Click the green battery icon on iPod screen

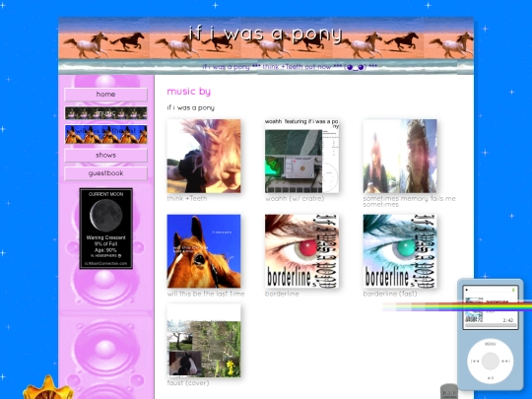click(513, 290)
